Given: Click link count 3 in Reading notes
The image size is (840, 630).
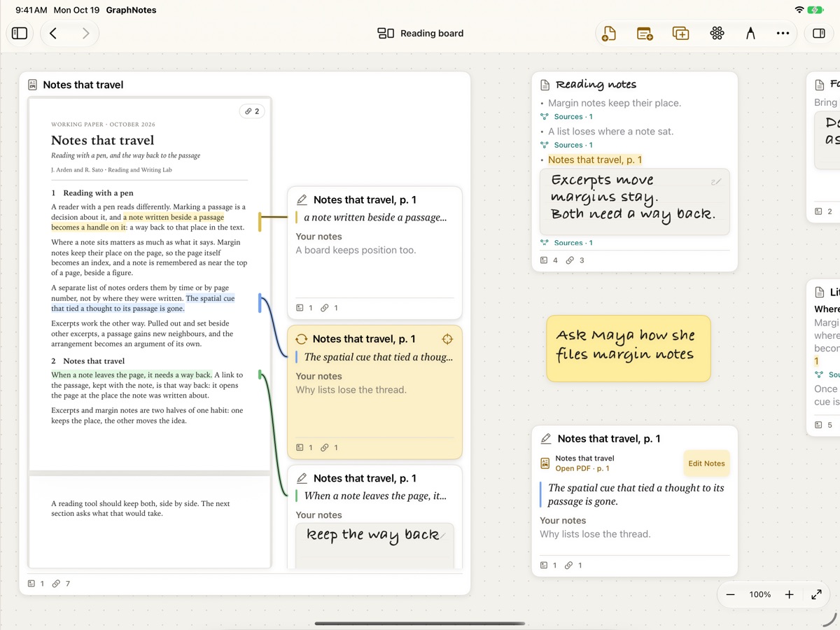Looking at the screenshot, I should pyautogui.click(x=575, y=260).
